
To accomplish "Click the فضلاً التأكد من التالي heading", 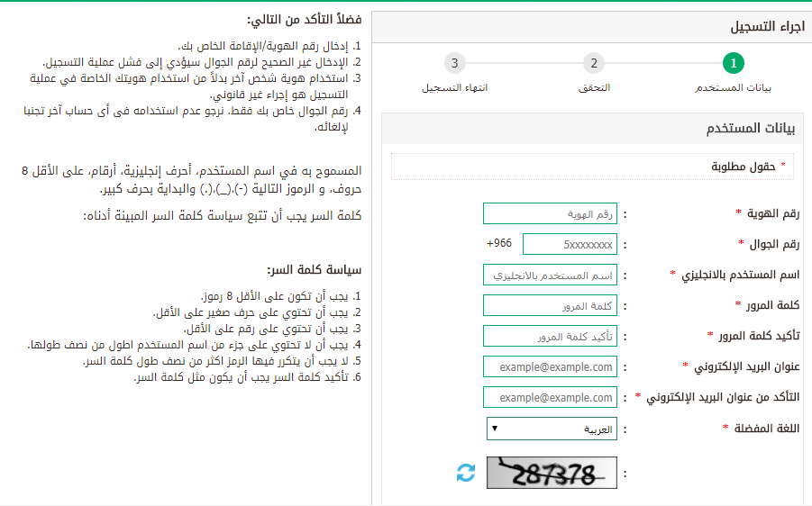I will [x=304, y=20].
